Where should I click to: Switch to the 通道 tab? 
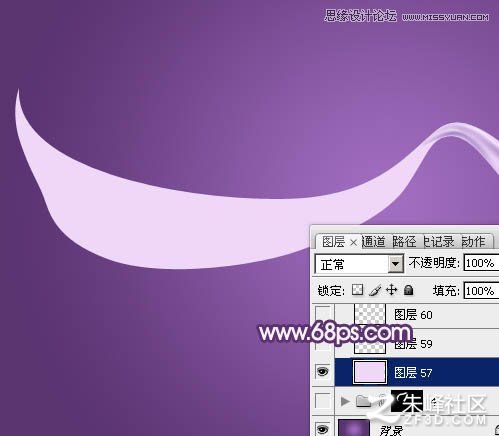click(x=374, y=242)
